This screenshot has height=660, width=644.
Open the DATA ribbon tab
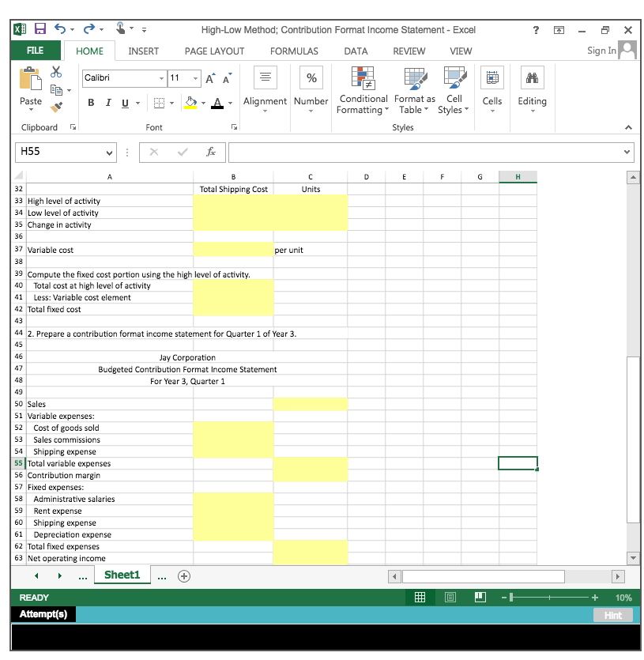point(356,51)
